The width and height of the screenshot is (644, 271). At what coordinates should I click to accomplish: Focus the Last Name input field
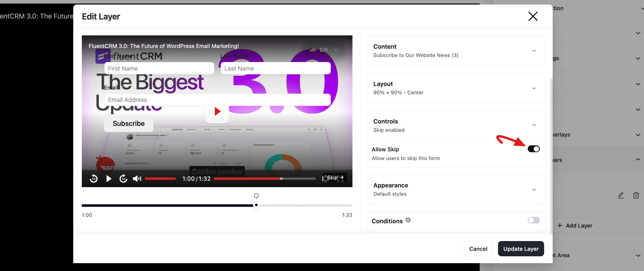[275, 68]
